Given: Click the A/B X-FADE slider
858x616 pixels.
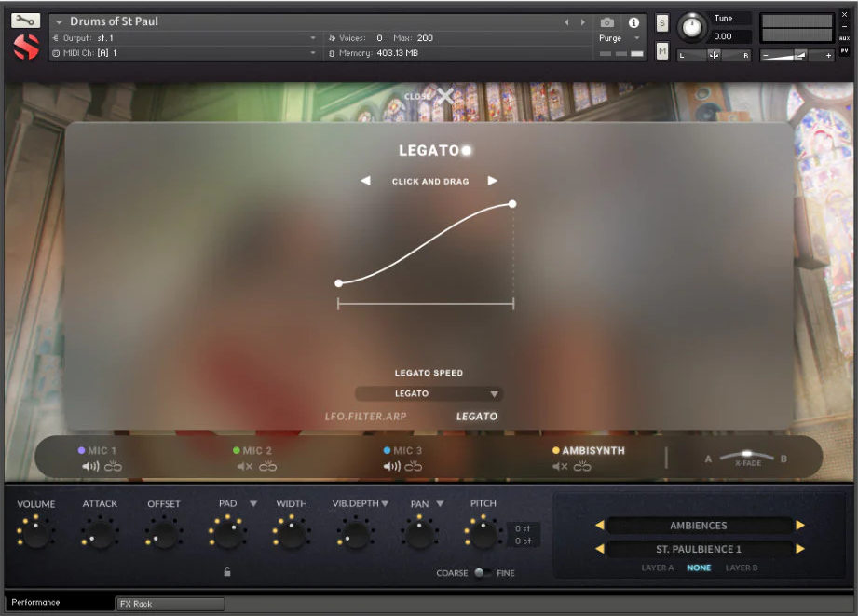Looking at the screenshot, I should coord(747,455).
